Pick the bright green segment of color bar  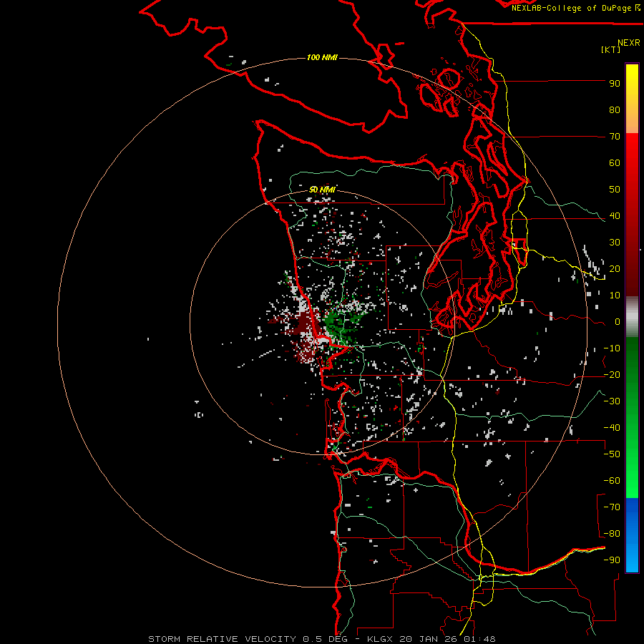pyautogui.click(x=632, y=472)
